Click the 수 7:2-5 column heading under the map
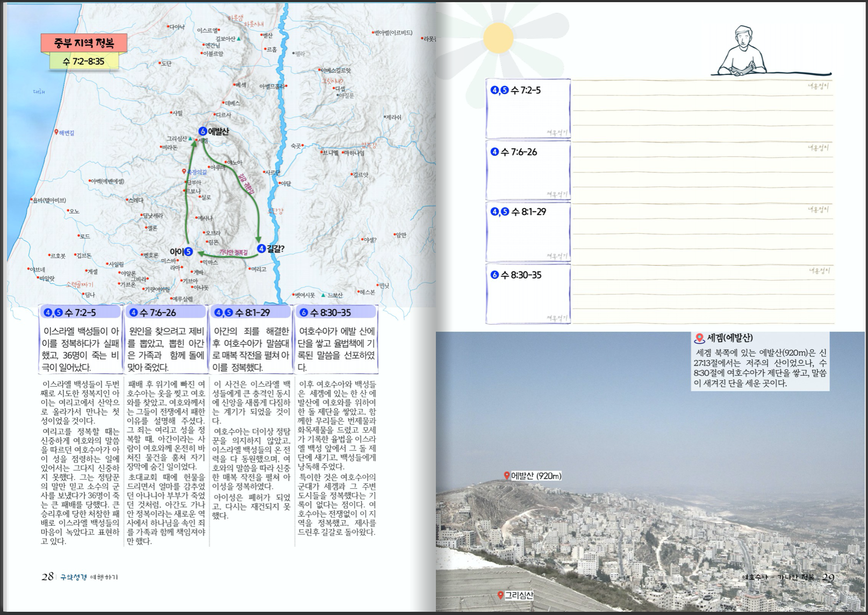The image size is (868, 615). 81,312
